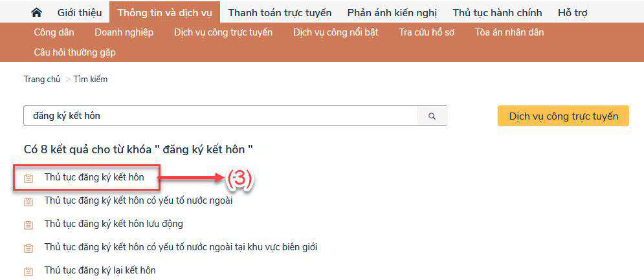The width and height of the screenshot is (644, 280).
Task: Open the Giới thiệu menu
Action: pyautogui.click(x=79, y=13)
